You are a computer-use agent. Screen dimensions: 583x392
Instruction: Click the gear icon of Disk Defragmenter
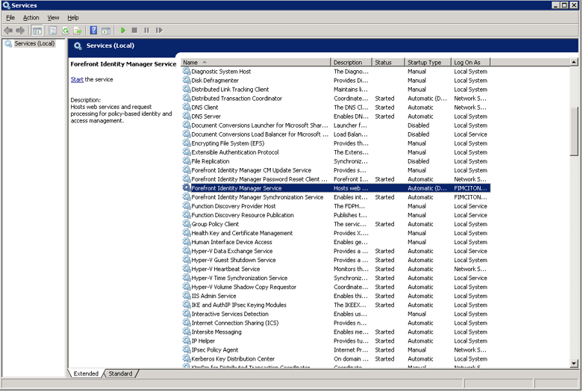(187, 80)
